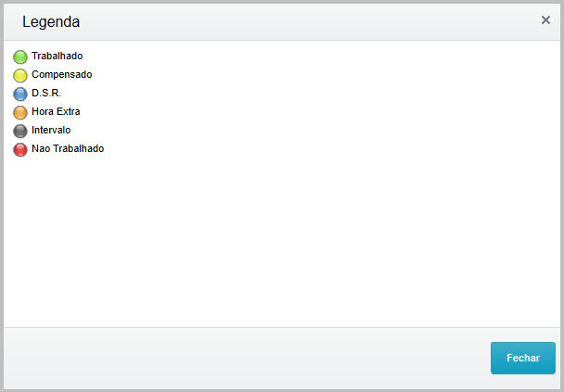This screenshot has width=564, height=392.
Task: Click the green Trabalhado status icon
Action: pyautogui.click(x=20, y=57)
